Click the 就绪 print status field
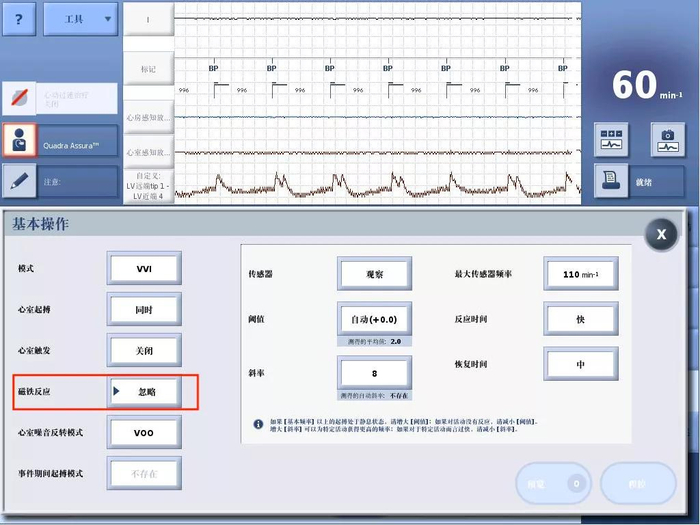This screenshot has width=700, height=525. click(x=656, y=182)
